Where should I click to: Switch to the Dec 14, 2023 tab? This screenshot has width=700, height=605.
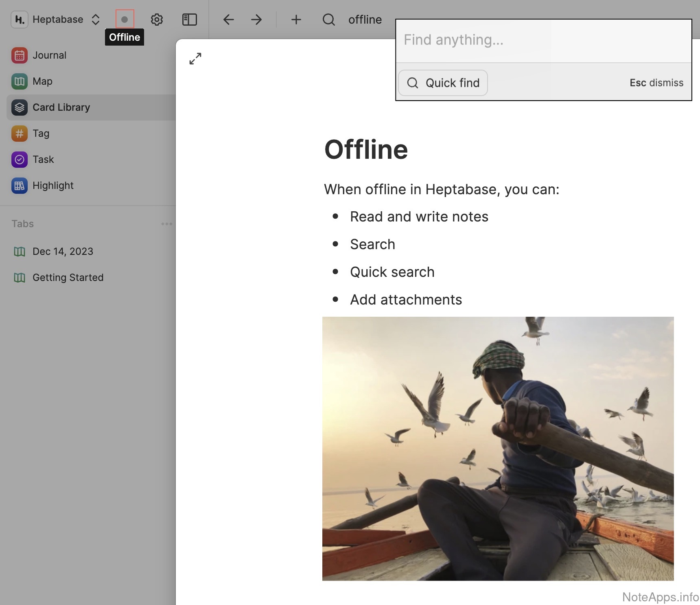tap(63, 251)
